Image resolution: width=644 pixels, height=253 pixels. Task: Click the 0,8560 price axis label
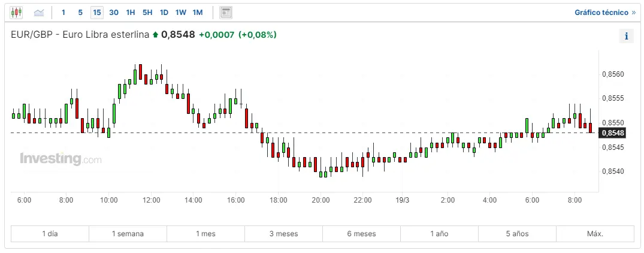pyautogui.click(x=613, y=74)
